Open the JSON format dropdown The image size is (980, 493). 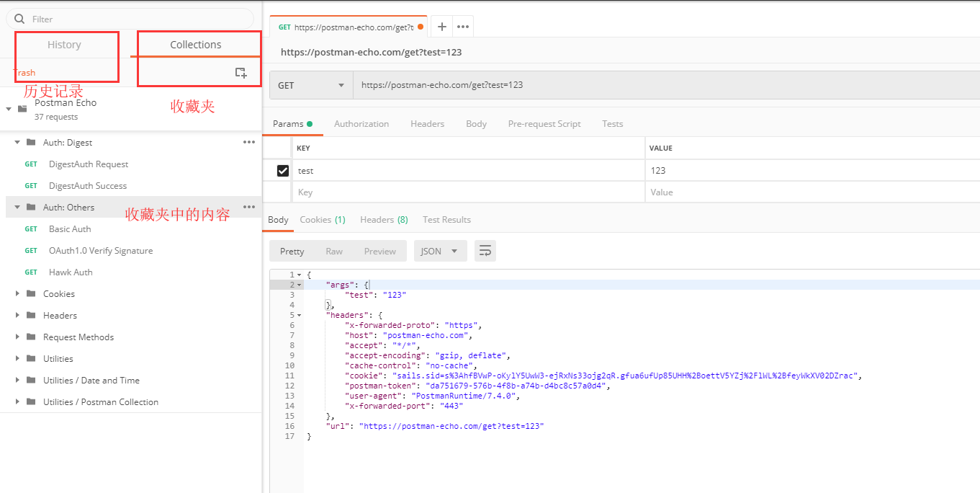(x=440, y=251)
